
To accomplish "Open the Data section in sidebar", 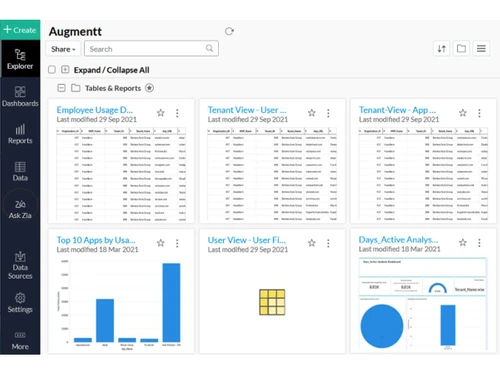I will point(20,171).
